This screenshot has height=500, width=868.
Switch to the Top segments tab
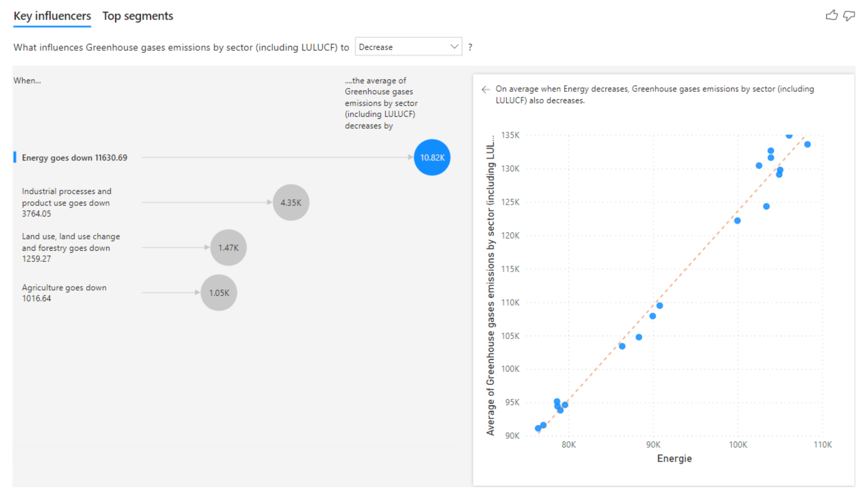[138, 16]
